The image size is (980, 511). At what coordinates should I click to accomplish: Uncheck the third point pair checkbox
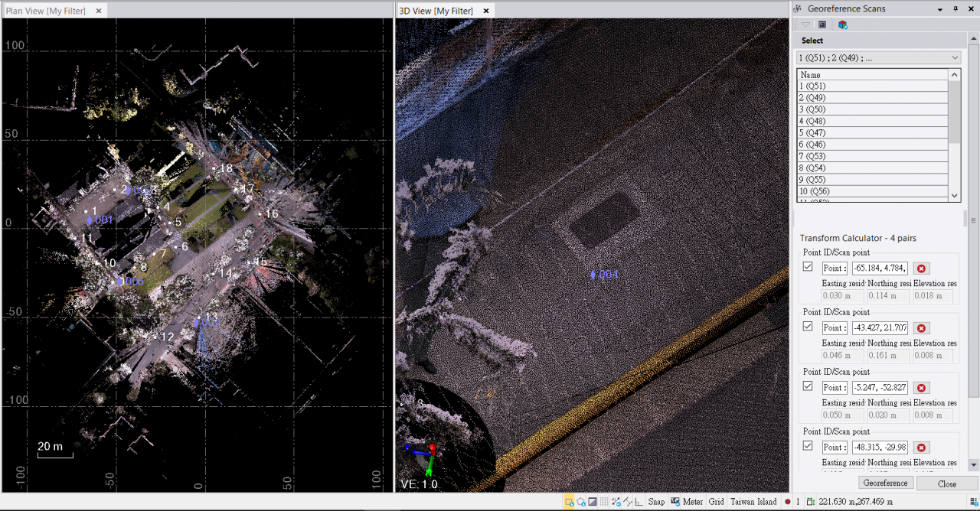[808, 386]
